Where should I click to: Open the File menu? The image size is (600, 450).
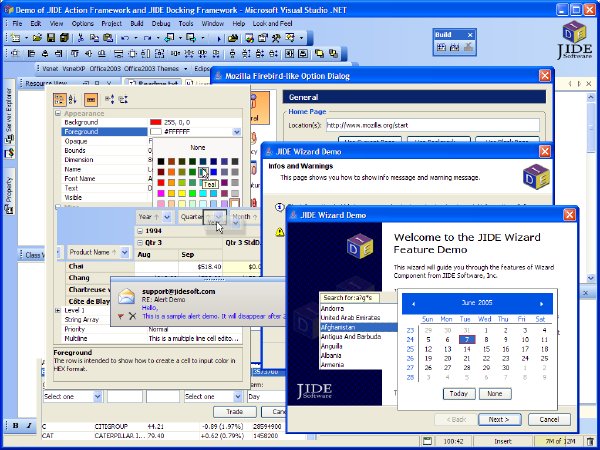tap(17, 24)
